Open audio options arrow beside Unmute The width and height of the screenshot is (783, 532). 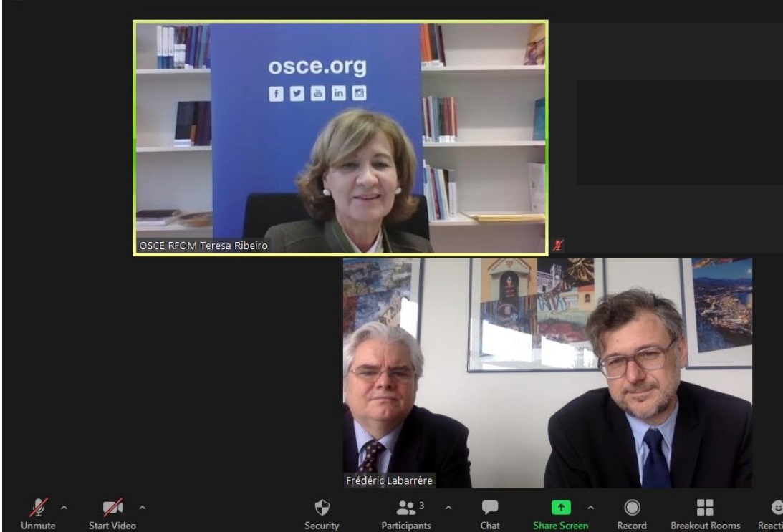point(64,508)
